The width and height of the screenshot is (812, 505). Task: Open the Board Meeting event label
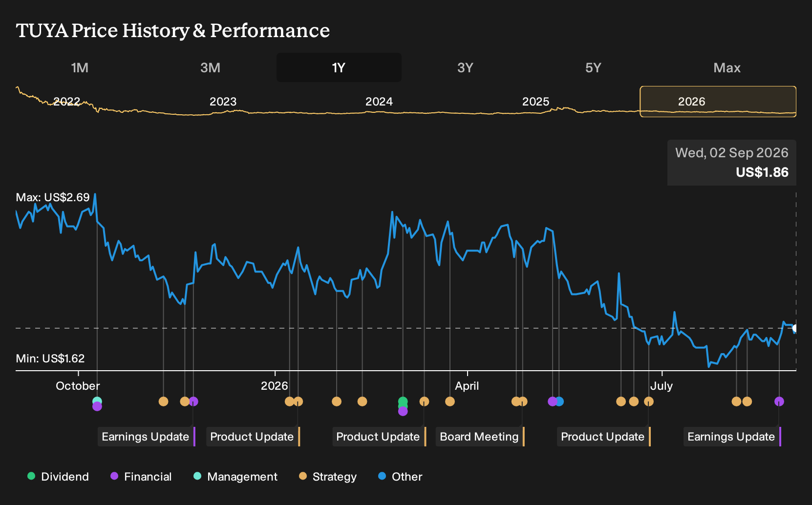point(480,437)
